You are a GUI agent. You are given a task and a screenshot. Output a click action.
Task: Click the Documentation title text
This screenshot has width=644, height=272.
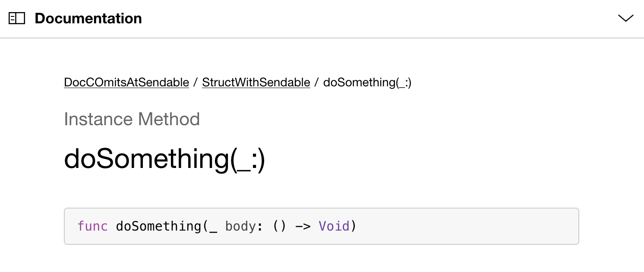(88, 18)
